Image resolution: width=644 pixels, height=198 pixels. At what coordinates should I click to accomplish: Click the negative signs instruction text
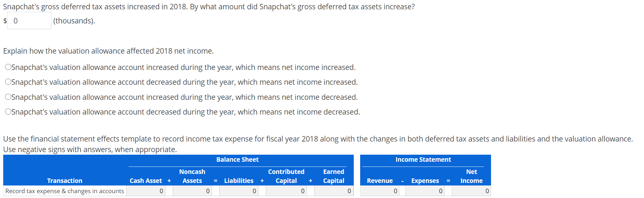[90, 149]
